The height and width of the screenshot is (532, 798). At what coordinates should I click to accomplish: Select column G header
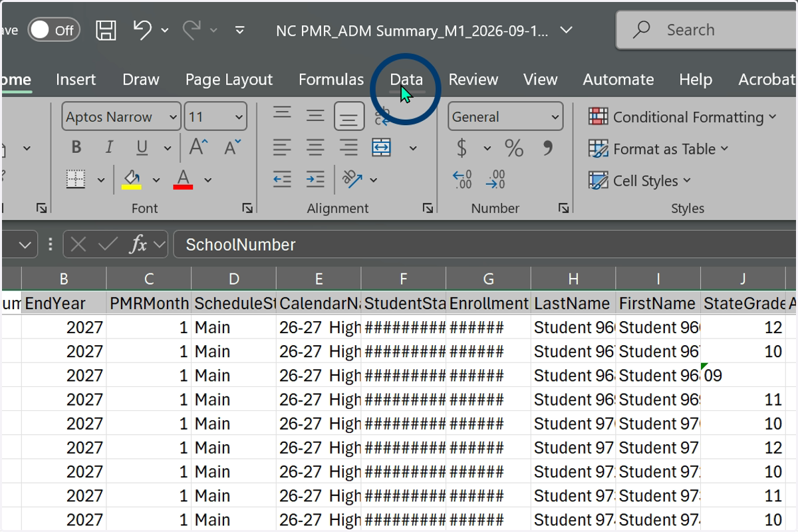(489, 279)
